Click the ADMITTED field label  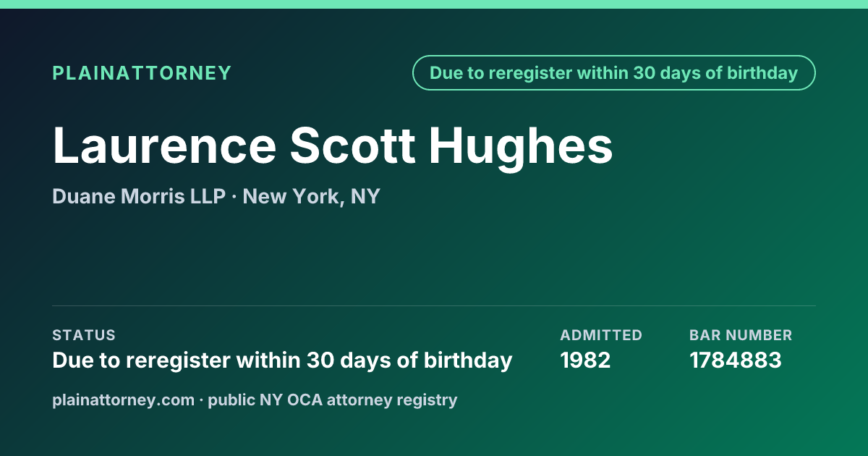pos(601,335)
